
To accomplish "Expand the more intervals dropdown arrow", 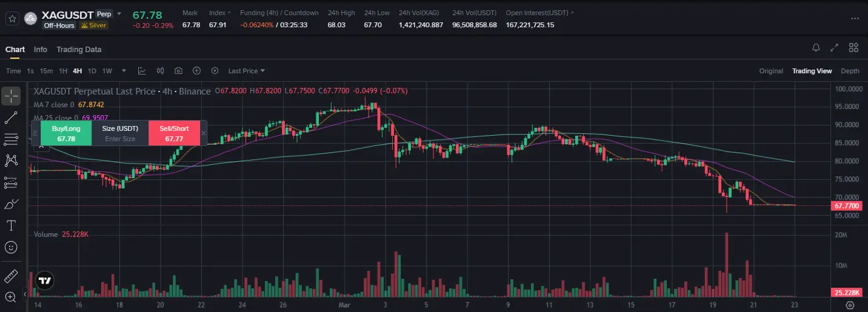I will (x=124, y=71).
